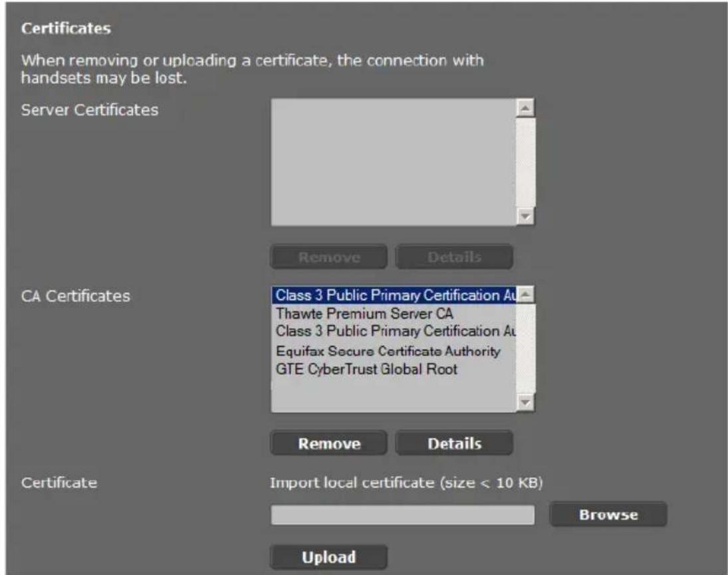The height and width of the screenshot is (575, 728).
Task: Click the greyed-out server certificate Details button
Action: point(454,257)
